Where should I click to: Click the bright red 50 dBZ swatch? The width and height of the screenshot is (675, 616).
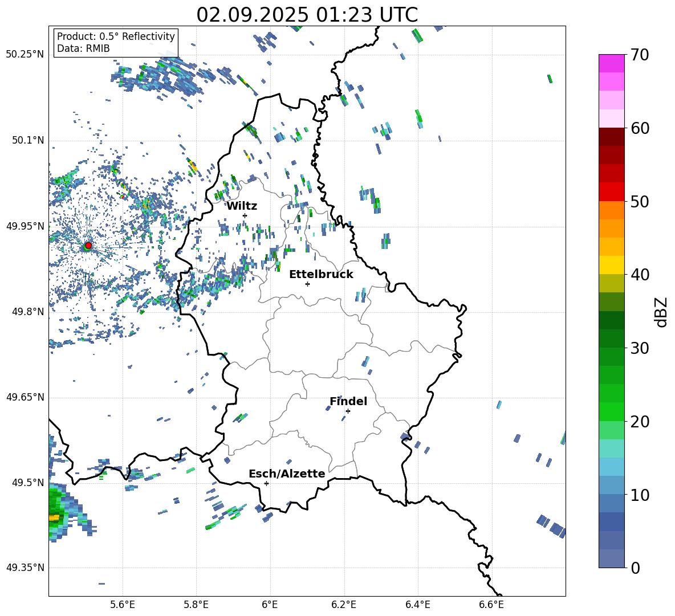tap(611, 191)
